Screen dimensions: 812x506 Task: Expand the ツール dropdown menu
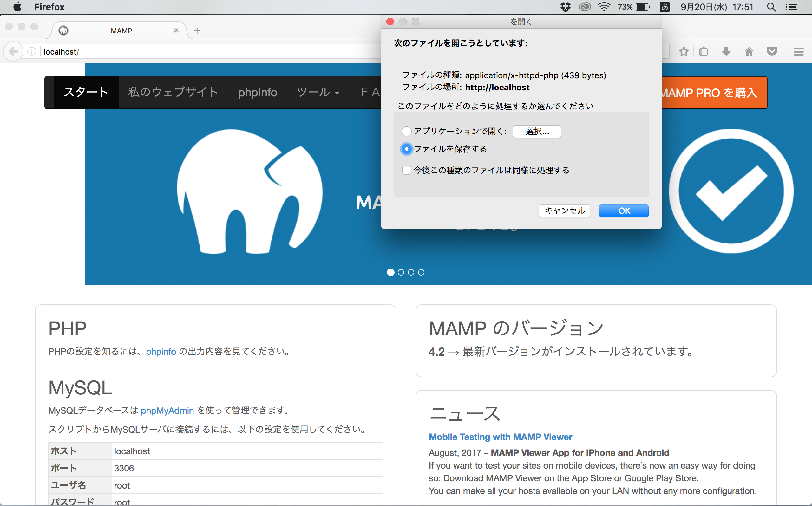[318, 92]
